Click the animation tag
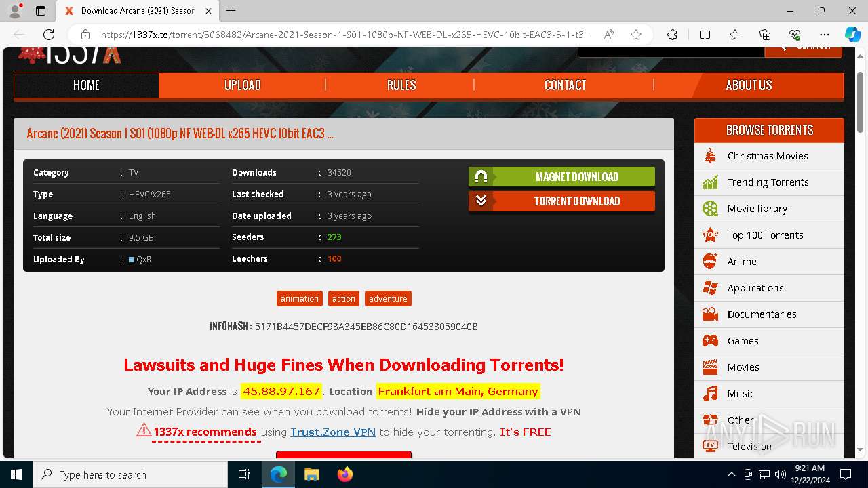 click(x=300, y=299)
